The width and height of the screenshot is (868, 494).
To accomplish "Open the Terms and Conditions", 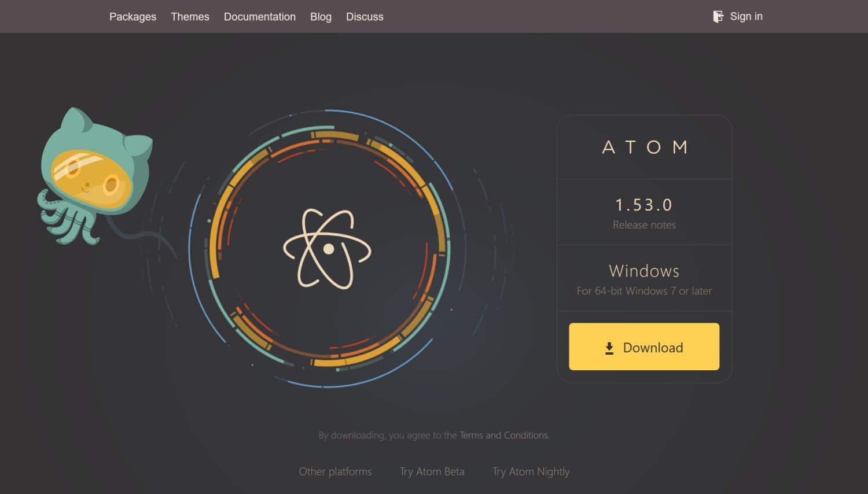I will pyautogui.click(x=503, y=435).
